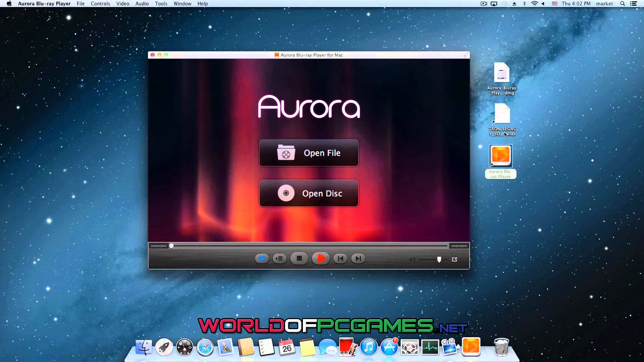Open Notification Center list icon
The height and width of the screenshot is (362, 644).
(x=634, y=4)
